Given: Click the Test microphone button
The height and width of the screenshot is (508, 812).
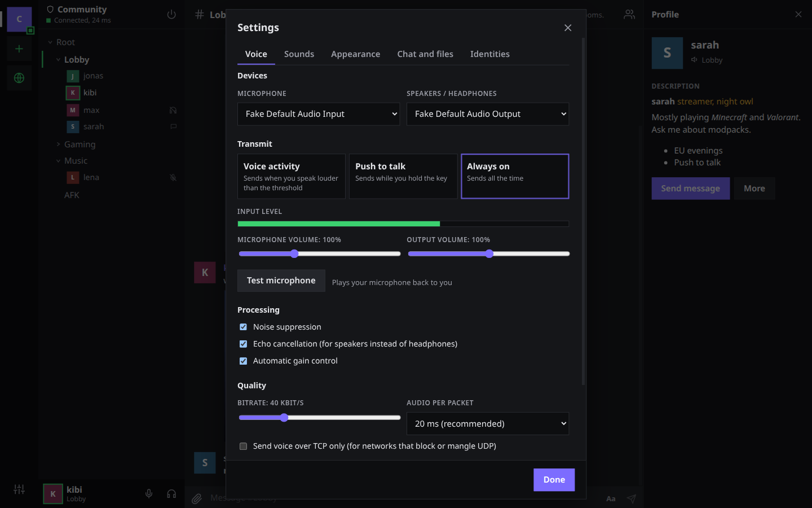Looking at the screenshot, I should [281, 281].
